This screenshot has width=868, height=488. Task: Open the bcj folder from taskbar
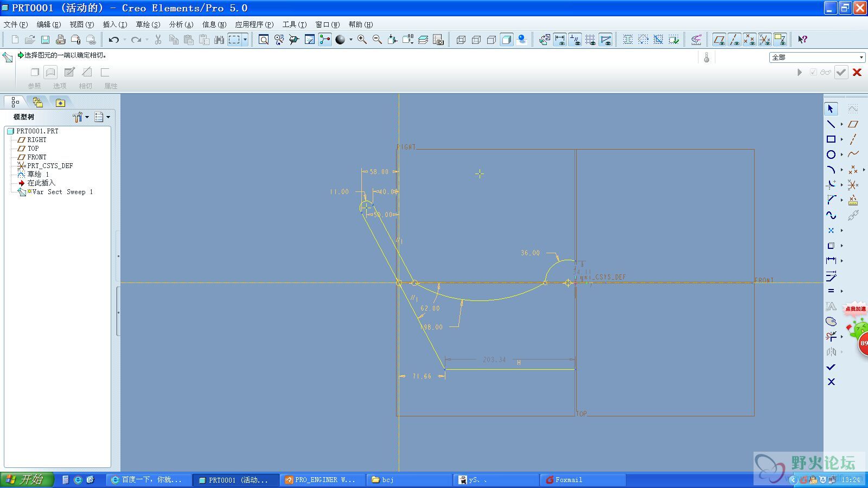tap(410, 480)
